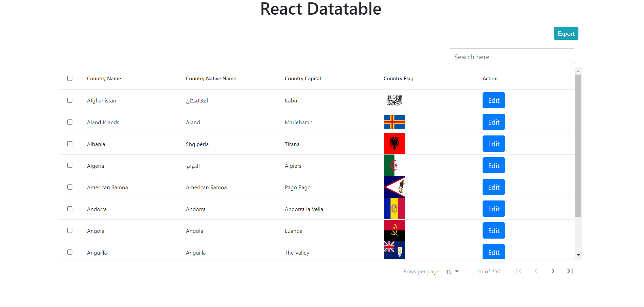Click the Anguilla flag image
The width and height of the screenshot is (644, 307).
[x=394, y=250]
